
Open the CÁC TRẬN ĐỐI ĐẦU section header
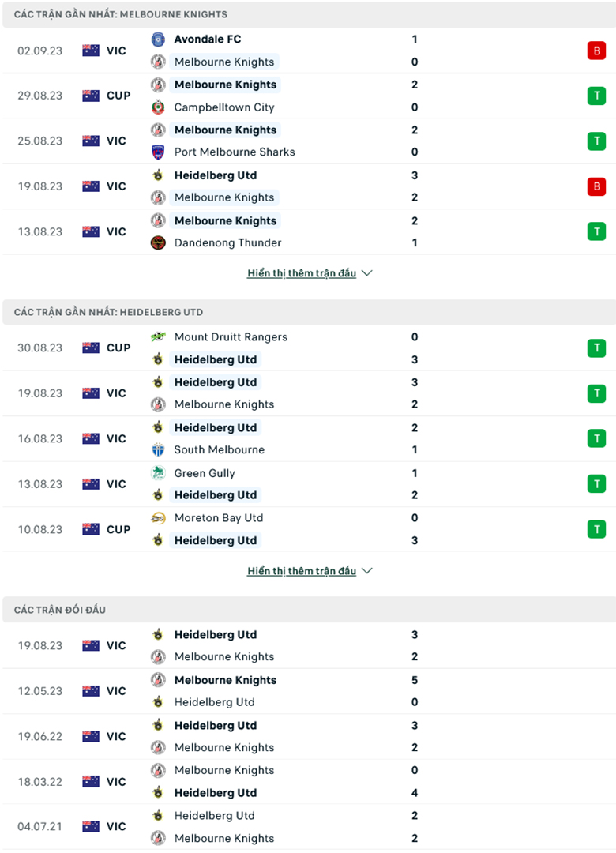pyautogui.click(x=59, y=610)
